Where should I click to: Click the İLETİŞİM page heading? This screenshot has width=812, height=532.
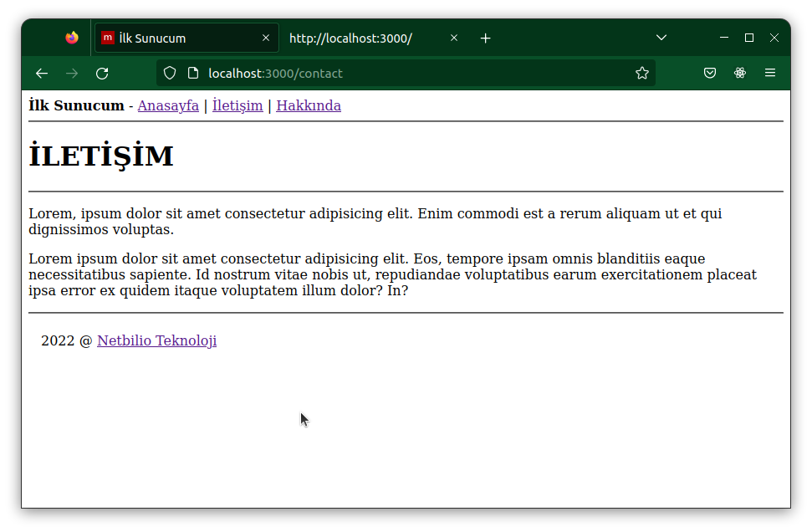pos(101,156)
